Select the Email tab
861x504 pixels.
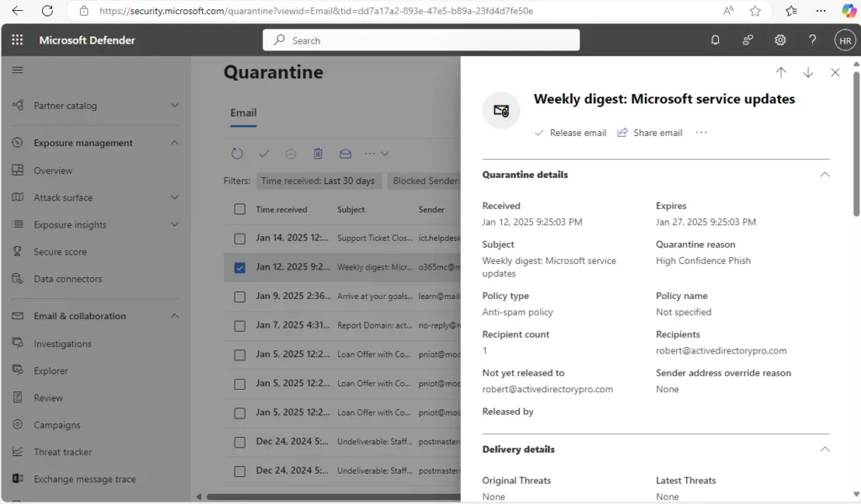(x=243, y=113)
